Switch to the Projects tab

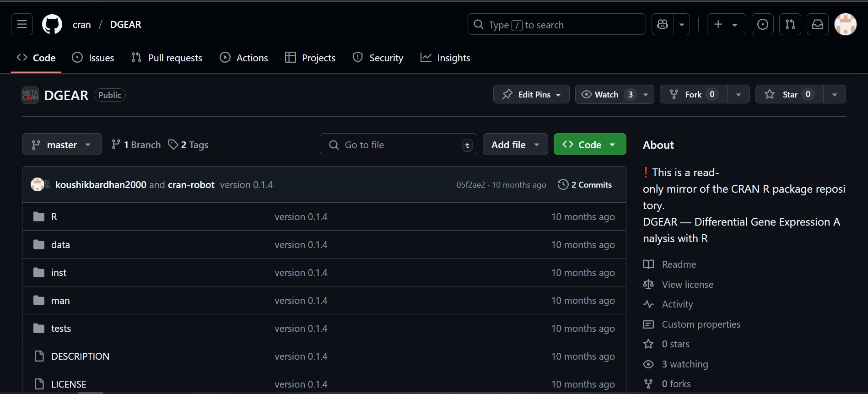click(310, 58)
